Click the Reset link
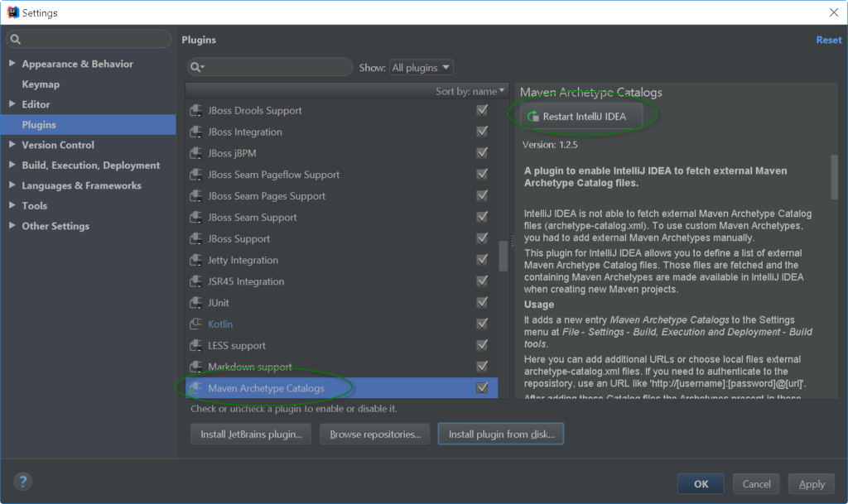The height and width of the screenshot is (504, 848). [828, 40]
